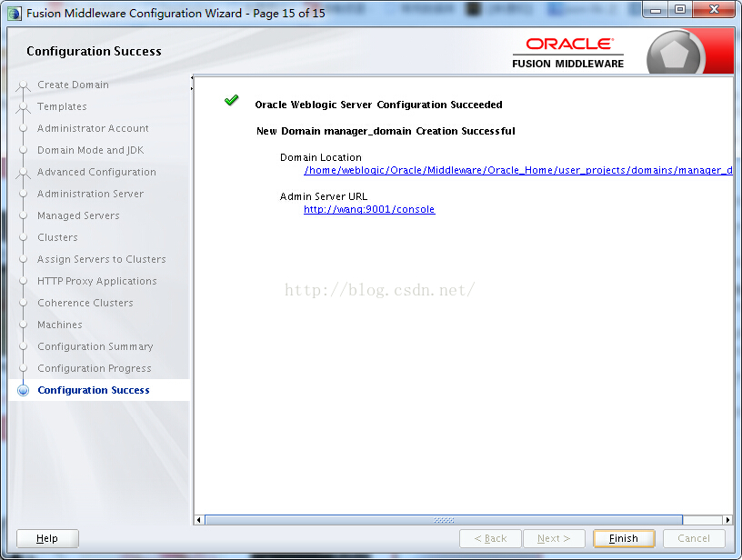This screenshot has width=742, height=560.
Task: Maximize the Configuration Wizard window
Action: pos(680,10)
